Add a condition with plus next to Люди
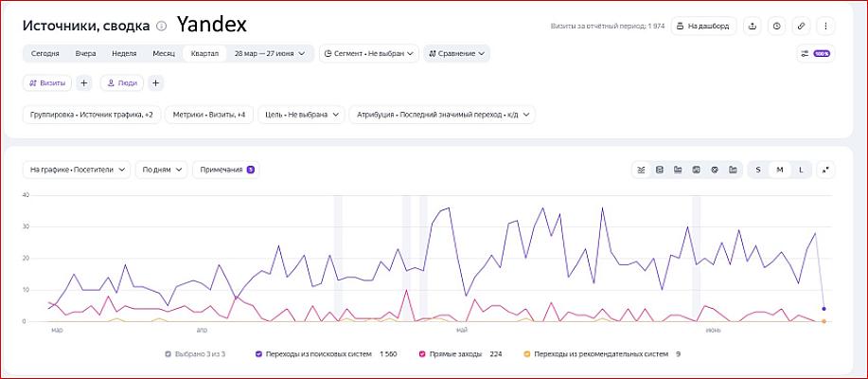 pos(155,83)
